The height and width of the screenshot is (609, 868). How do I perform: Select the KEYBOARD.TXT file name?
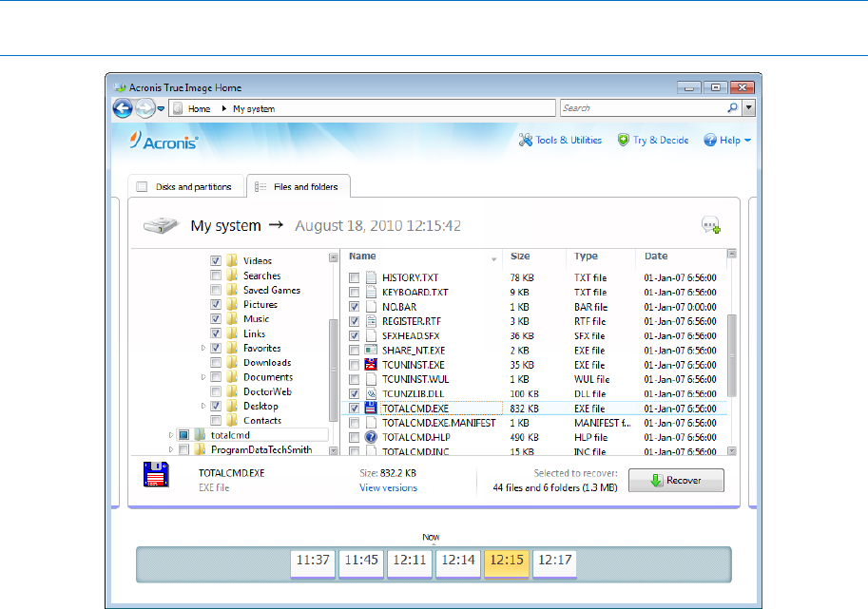(415, 292)
